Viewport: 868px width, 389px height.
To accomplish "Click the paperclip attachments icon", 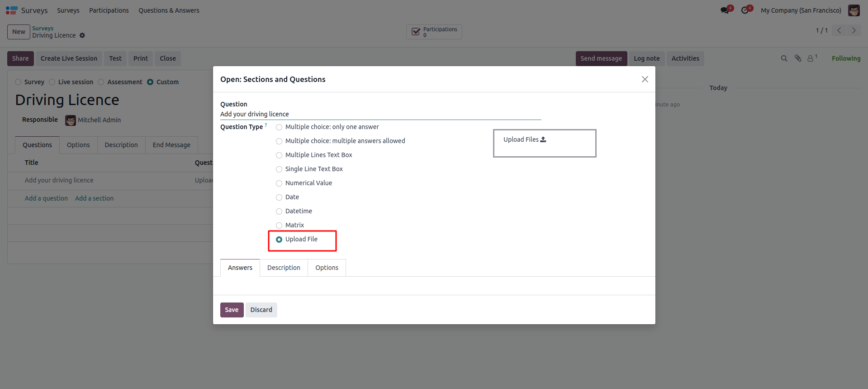I will [x=798, y=58].
